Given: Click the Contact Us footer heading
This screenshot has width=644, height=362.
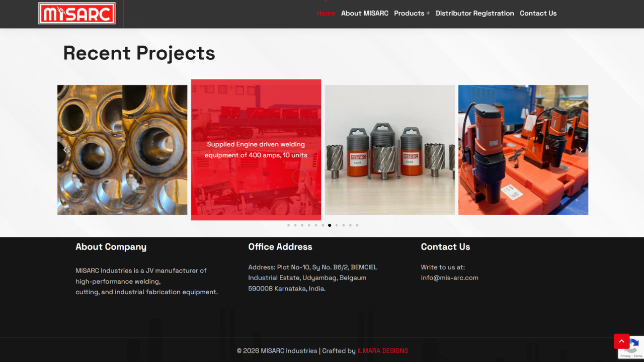Looking at the screenshot, I should (446, 247).
